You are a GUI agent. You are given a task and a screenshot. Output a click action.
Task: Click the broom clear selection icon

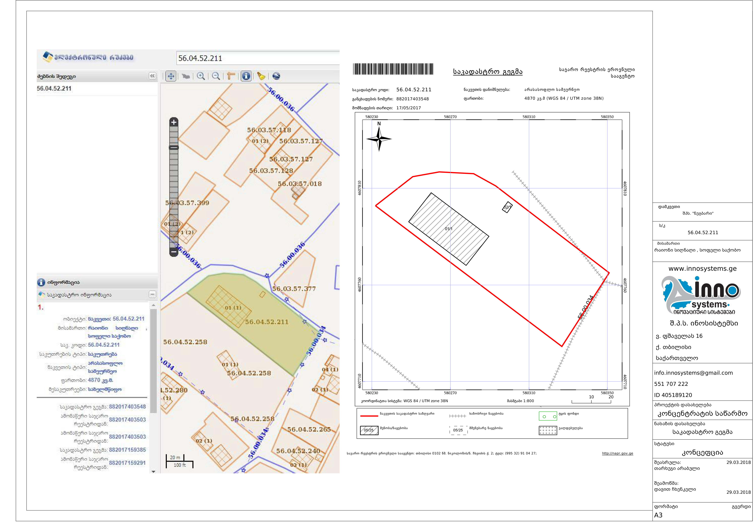[261, 76]
